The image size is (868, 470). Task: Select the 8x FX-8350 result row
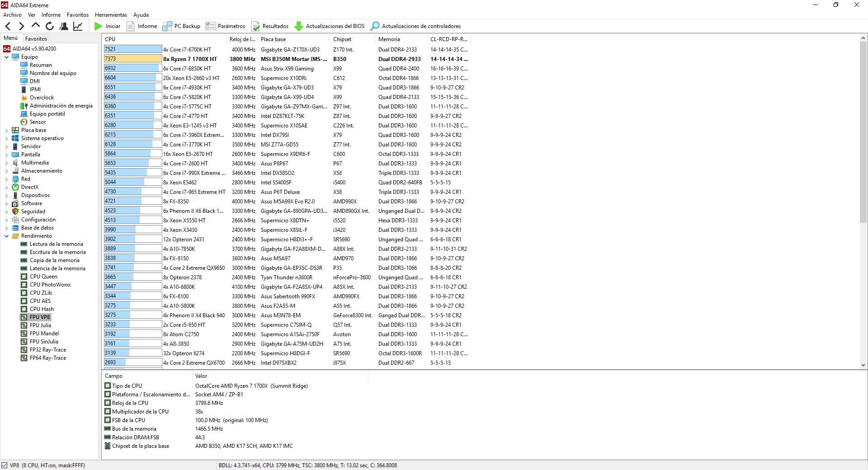coord(287,202)
